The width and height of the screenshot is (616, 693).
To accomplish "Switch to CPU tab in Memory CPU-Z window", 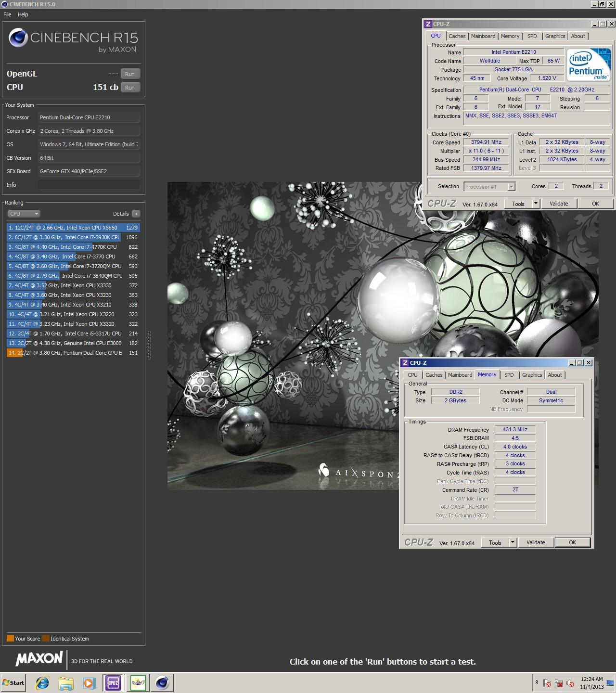I will coord(412,375).
